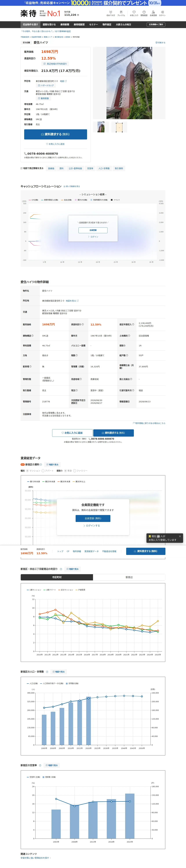
Task: Click the help icon next to 階数
Action: (77, 355)
